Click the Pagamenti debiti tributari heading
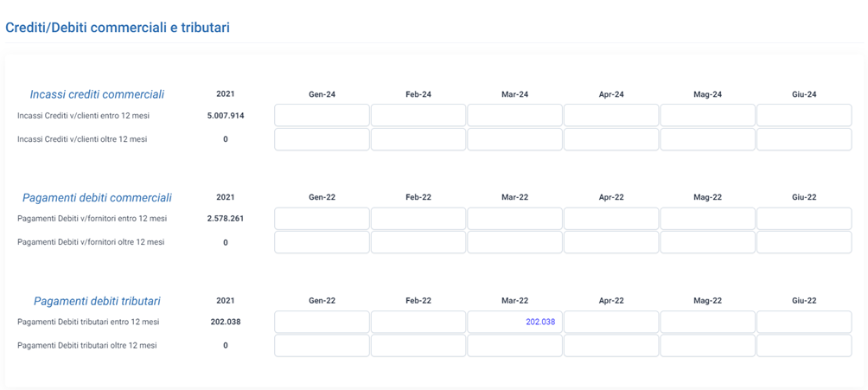 coord(97,301)
